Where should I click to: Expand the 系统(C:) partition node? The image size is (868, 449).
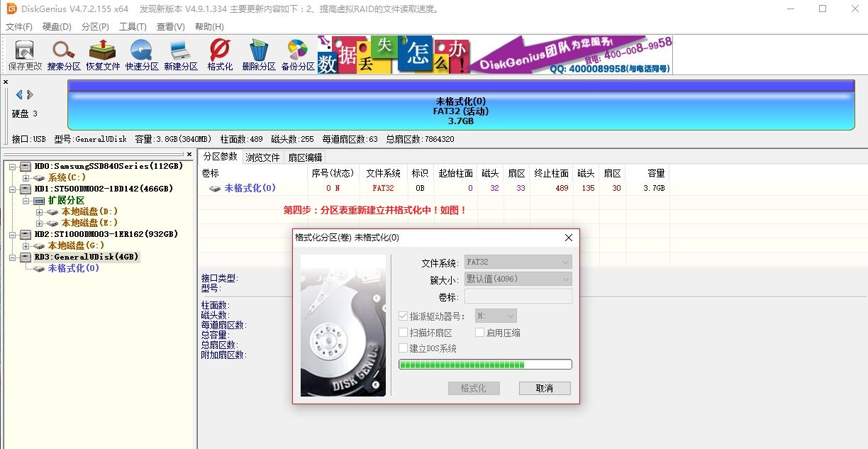pyautogui.click(x=26, y=177)
